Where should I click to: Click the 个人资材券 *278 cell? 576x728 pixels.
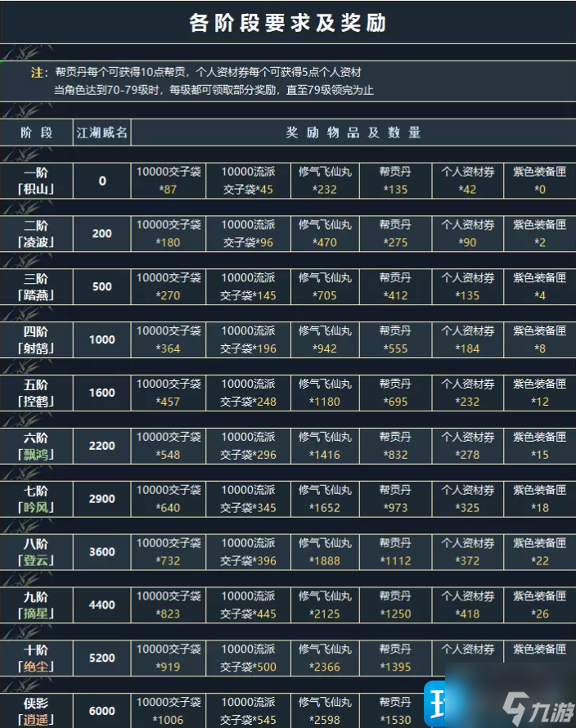(x=467, y=446)
